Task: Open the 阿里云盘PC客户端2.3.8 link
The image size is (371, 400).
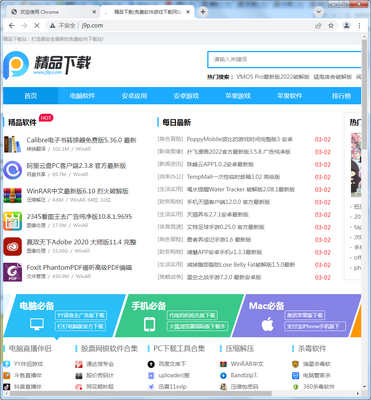Action: 76,166
